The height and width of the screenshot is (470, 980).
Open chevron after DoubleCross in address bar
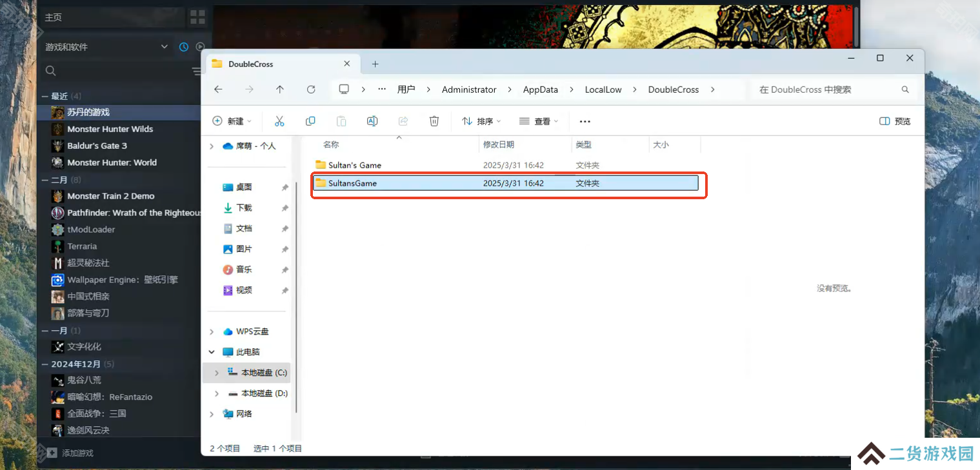(713, 90)
